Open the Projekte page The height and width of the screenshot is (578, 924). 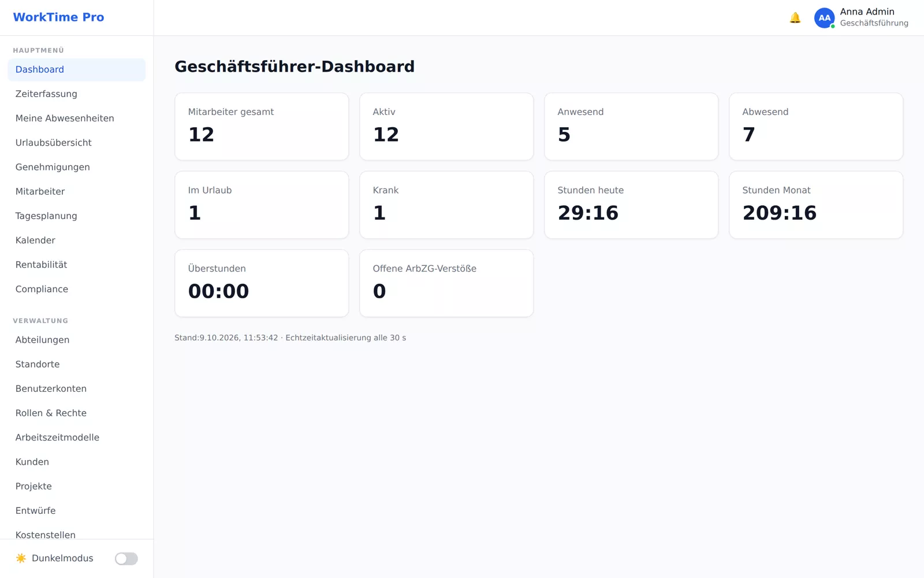(x=76, y=487)
